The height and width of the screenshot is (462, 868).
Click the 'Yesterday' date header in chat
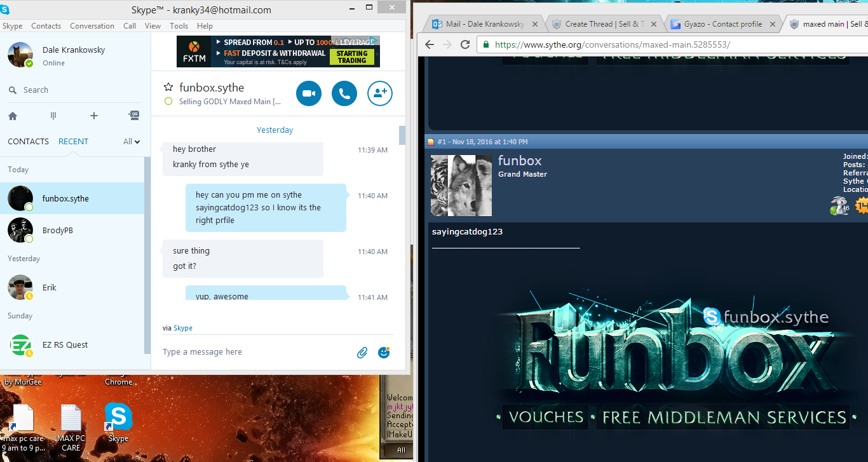275,130
